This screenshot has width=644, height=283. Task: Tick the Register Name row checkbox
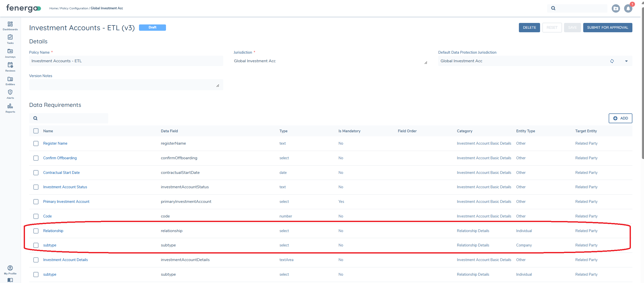(x=36, y=143)
